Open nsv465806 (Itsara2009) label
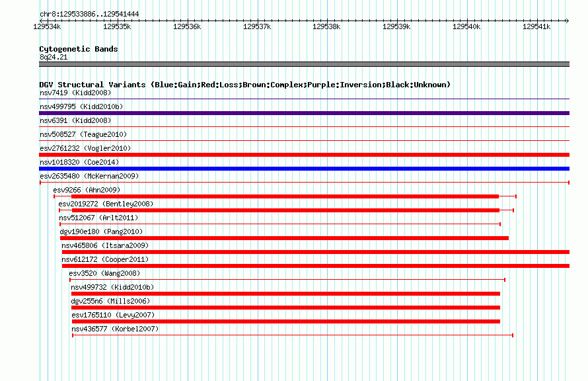This screenshot has width=588, height=381. pyautogui.click(x=105, y=245)
